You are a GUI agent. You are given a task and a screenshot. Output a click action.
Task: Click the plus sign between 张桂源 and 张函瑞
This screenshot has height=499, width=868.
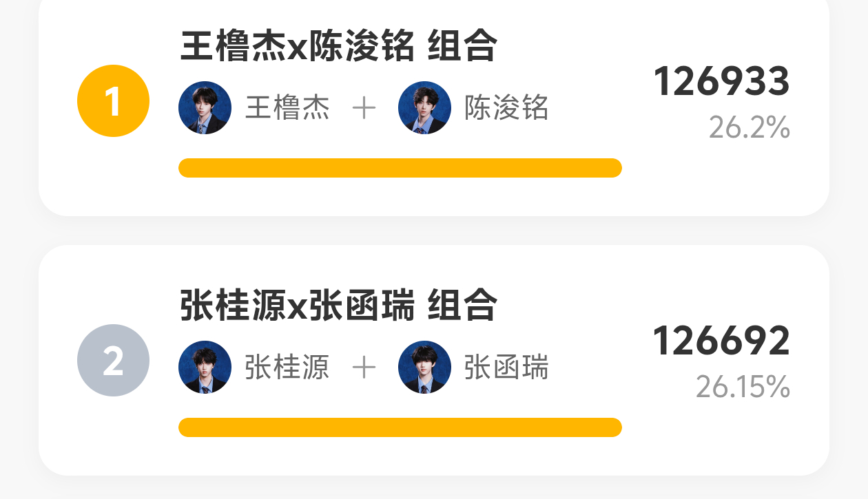click(x=364, y=368)
